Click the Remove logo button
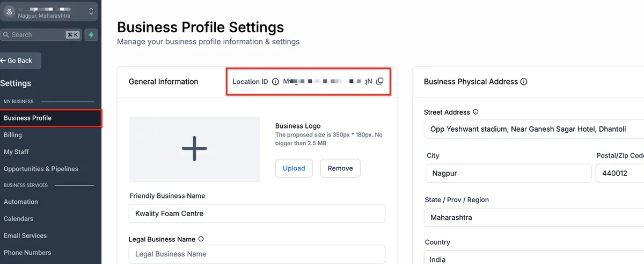This screenshot has width=644, height=264. [340, 168]
